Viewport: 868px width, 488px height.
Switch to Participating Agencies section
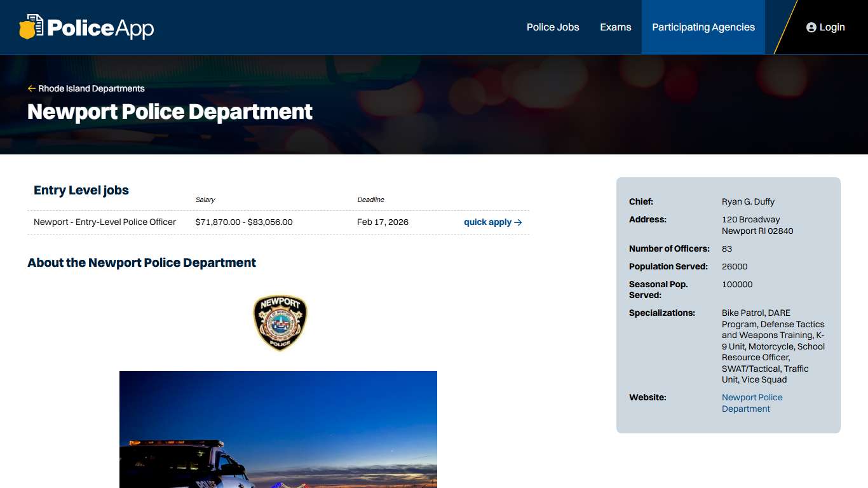703,27
